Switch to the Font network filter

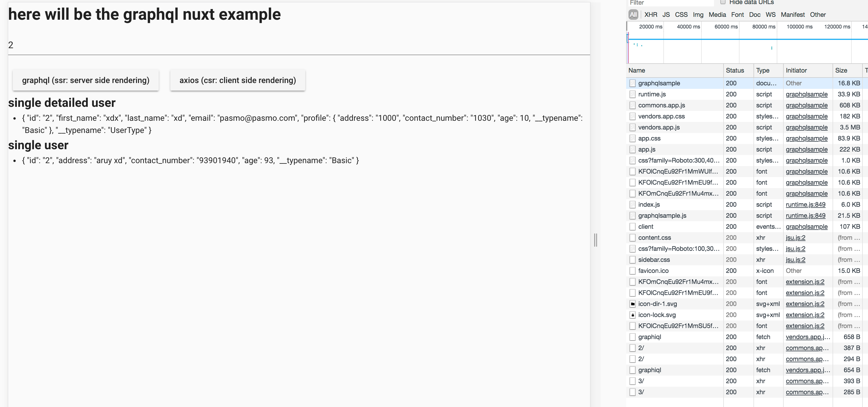737,15
